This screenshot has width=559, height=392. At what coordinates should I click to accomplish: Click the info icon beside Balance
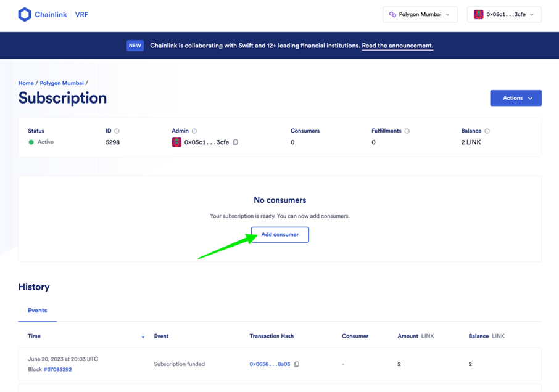(x=487, y=131)
